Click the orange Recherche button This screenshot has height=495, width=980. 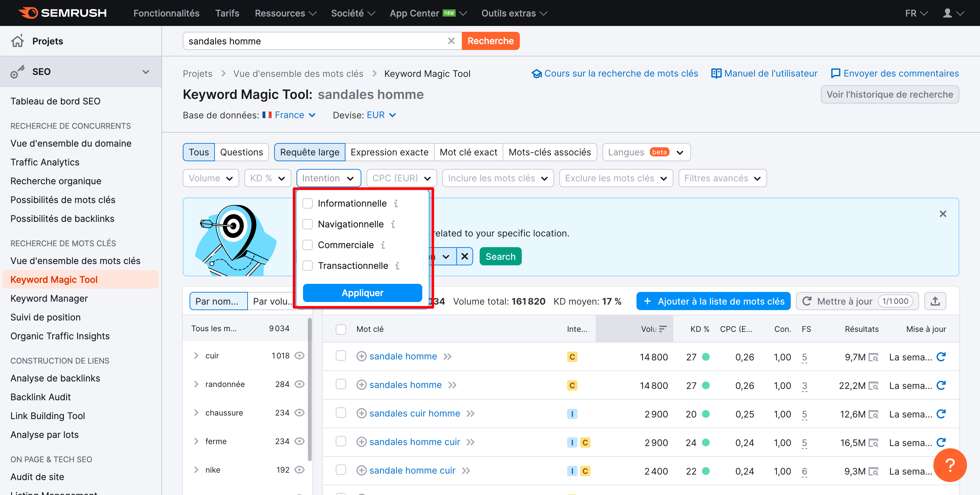click(x=490, y=41)
